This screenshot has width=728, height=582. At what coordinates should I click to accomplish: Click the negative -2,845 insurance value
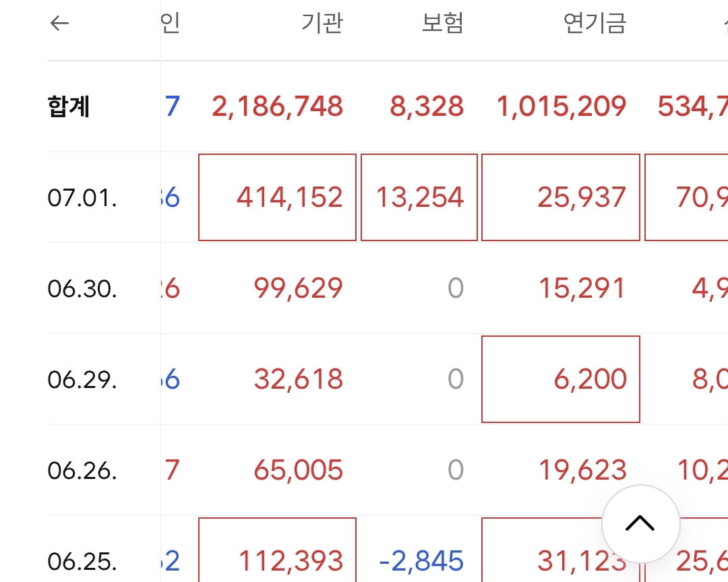421,561
